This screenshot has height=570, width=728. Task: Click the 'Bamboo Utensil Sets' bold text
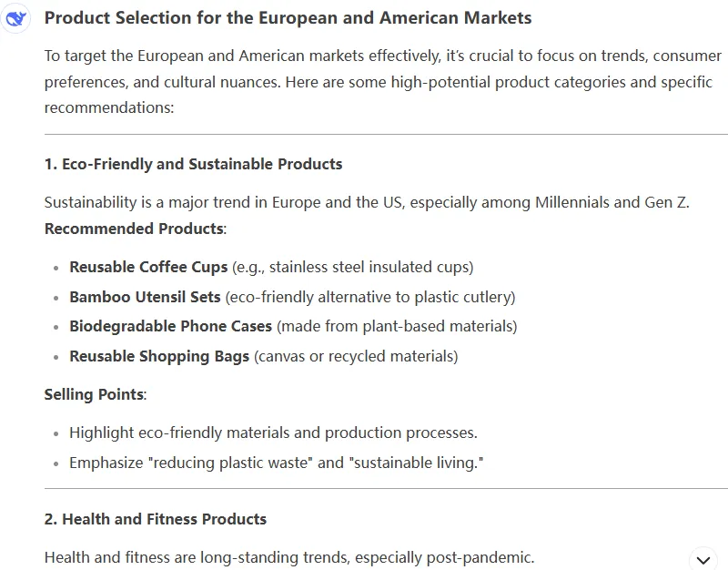click(x=145, y=297)
